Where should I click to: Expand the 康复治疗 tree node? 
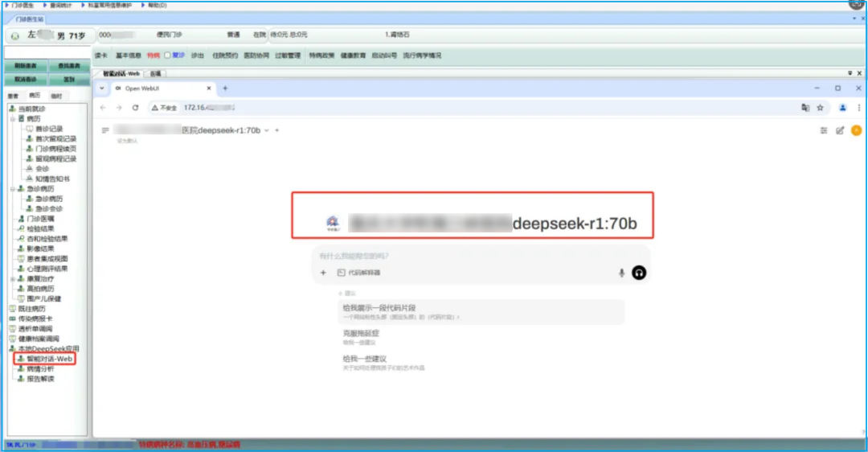12,279
